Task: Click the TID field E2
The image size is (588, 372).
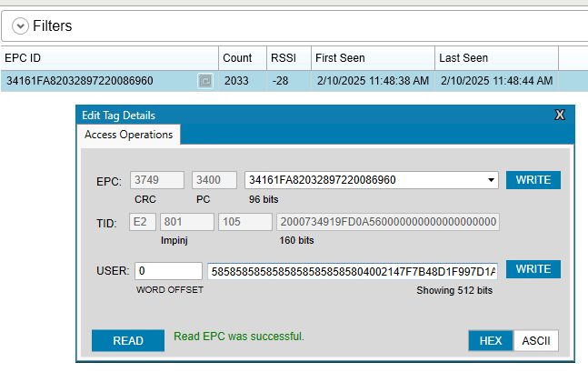Action: [143, 222]
